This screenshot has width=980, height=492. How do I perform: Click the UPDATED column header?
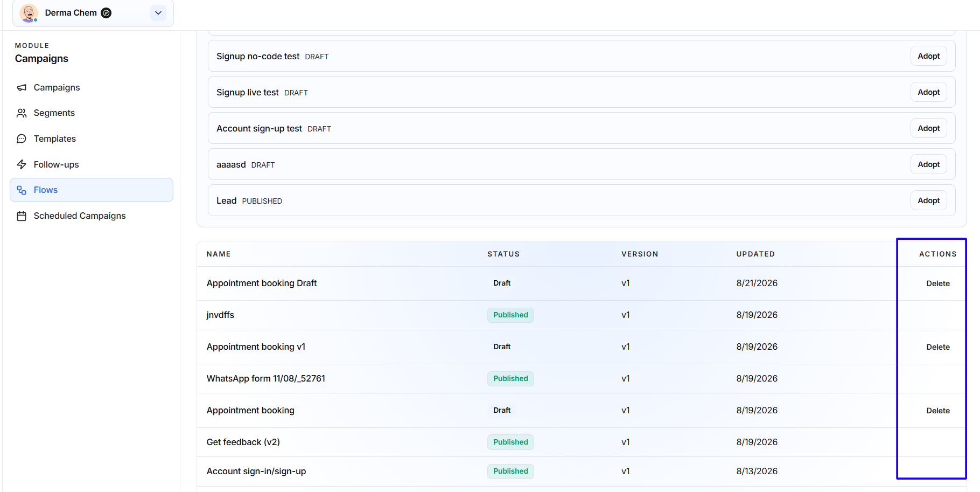755,254
